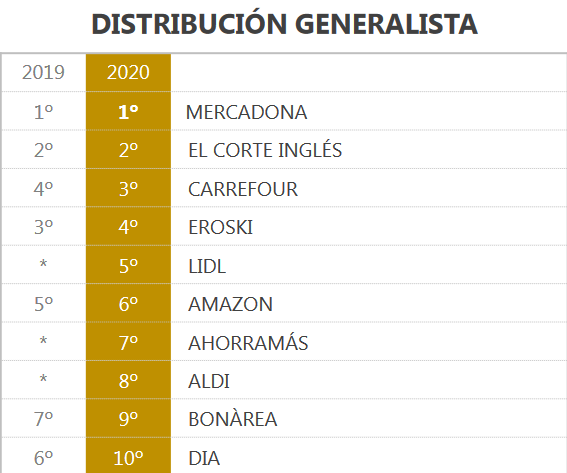Select the 8º gold rank cell

pyautogui.click(x=128, y=381)
